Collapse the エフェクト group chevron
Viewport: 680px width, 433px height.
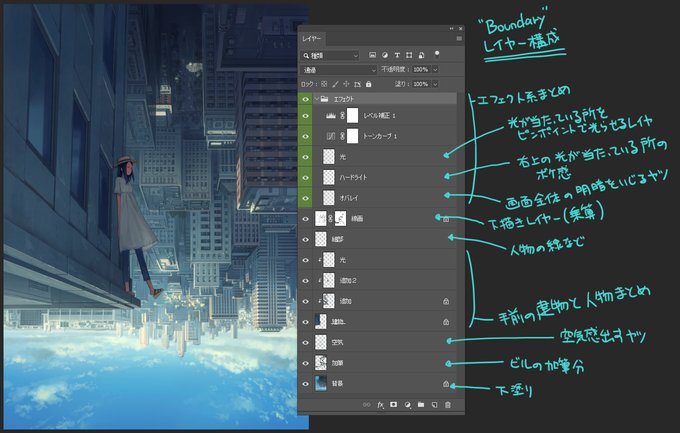pyautogui.click(x=317, y=99)
